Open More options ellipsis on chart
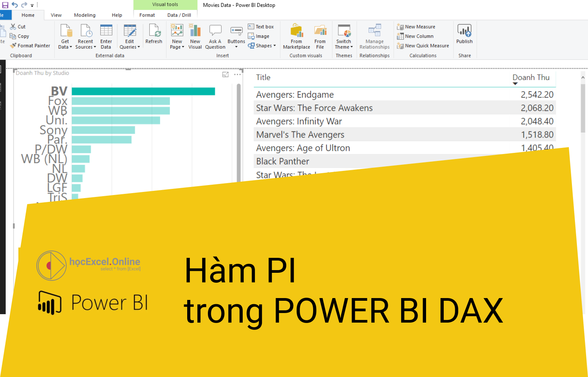Screen dimensions: 588x377 (x=237, y=74)
